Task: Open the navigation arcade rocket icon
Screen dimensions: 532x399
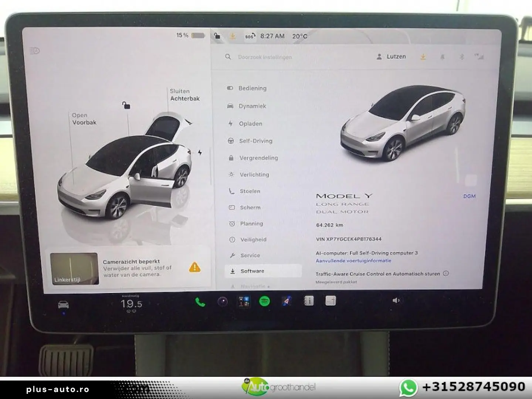Action: (x=287, y=301)
